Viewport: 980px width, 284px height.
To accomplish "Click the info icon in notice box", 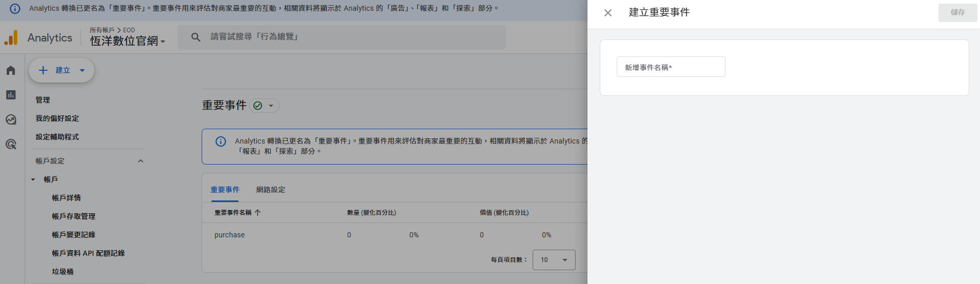I will (221, 141).
